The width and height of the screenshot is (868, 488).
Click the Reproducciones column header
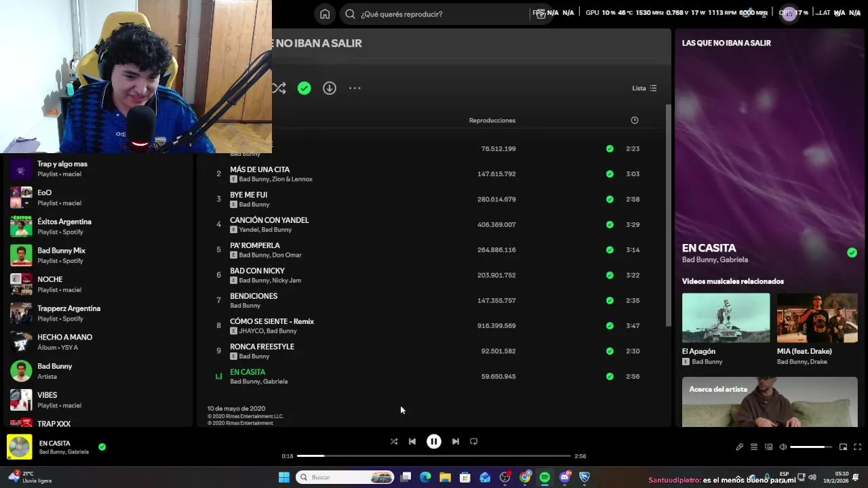(492, 120)
